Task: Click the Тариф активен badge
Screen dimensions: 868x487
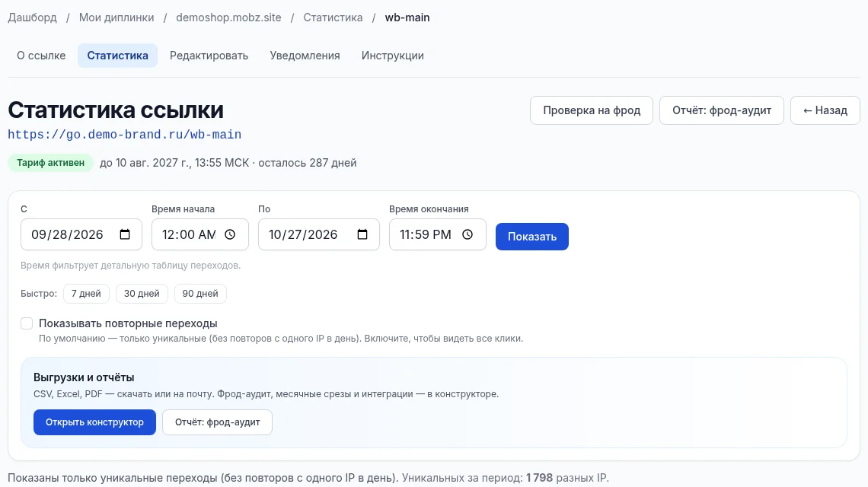Action: 50,163
